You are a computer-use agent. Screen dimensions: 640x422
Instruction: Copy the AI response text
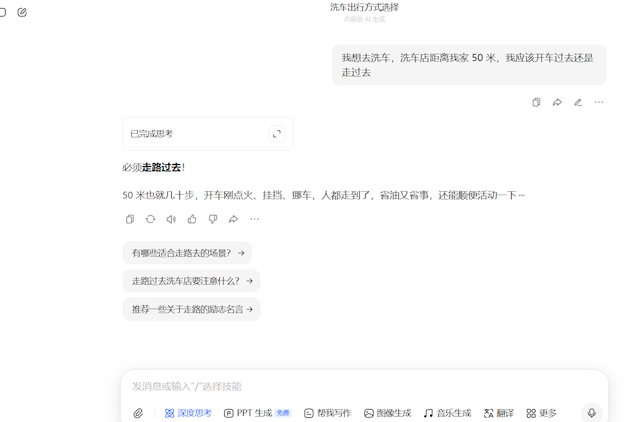pyautogui.click(x=130, y=219)
